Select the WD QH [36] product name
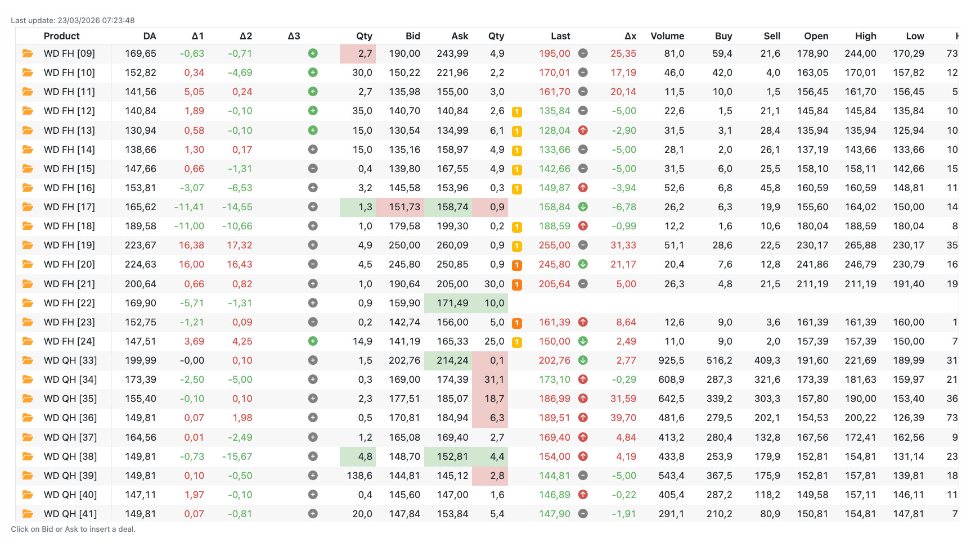This screenshot has width=980, height=552. click(70, 418)
